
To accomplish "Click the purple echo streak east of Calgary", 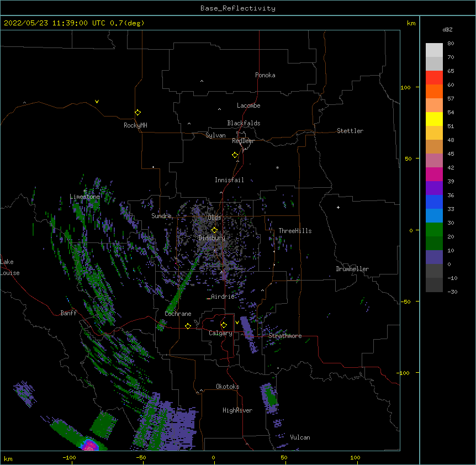I will [x=249, y=335].
